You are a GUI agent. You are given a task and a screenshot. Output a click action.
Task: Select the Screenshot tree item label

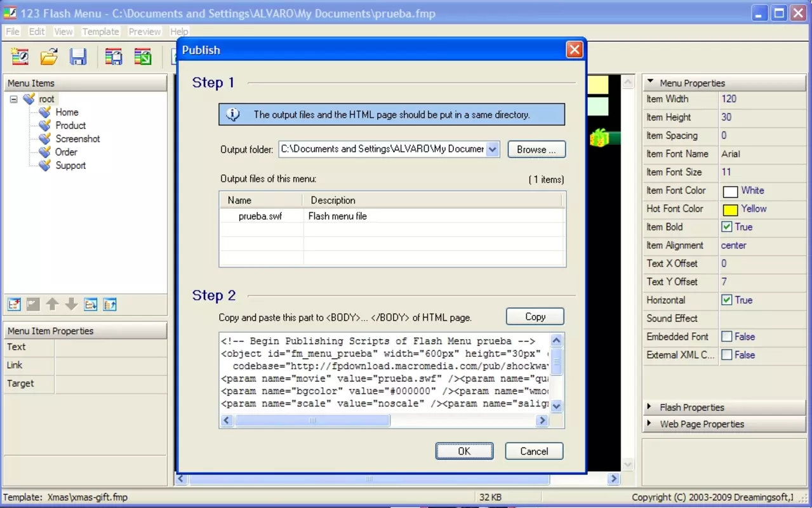(77, 138)
